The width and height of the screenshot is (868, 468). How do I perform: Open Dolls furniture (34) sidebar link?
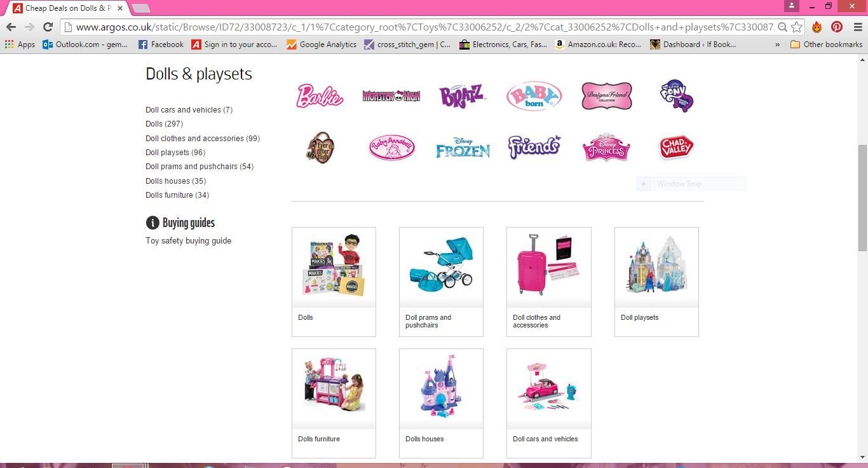coord(177,195)
